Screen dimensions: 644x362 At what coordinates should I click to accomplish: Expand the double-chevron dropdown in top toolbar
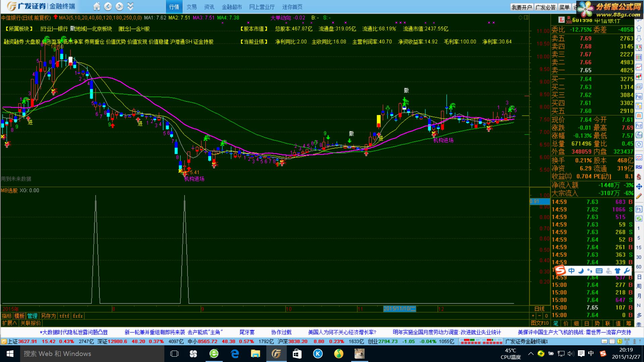[x=130, y=6]
